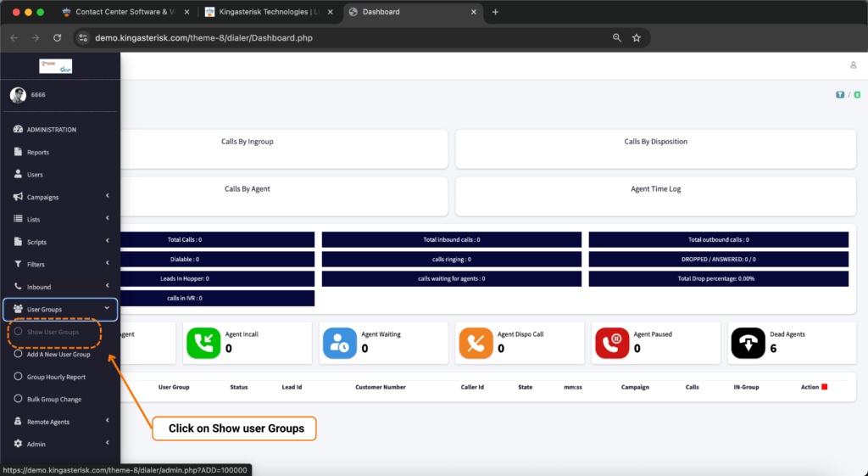Open the Calls By Disposition panel
This screenshot has height=476, width=868.
tap(655, 149)
